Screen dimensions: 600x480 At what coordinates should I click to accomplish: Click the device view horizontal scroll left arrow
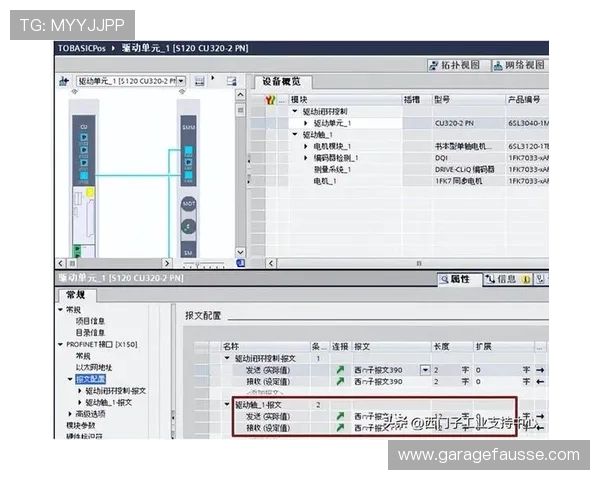click(61, 263)
